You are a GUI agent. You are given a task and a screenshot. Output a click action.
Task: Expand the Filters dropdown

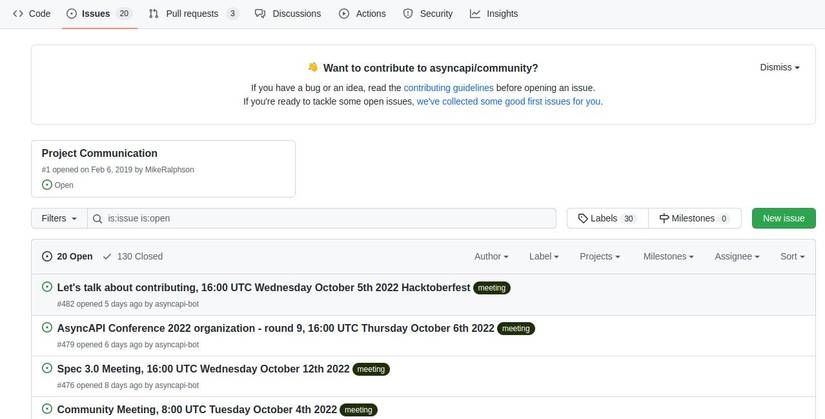point(59,218)
